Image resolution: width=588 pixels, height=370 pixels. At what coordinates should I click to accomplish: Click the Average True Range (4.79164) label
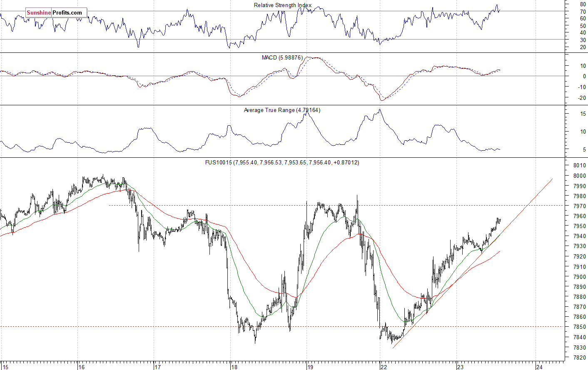[282, 110]
